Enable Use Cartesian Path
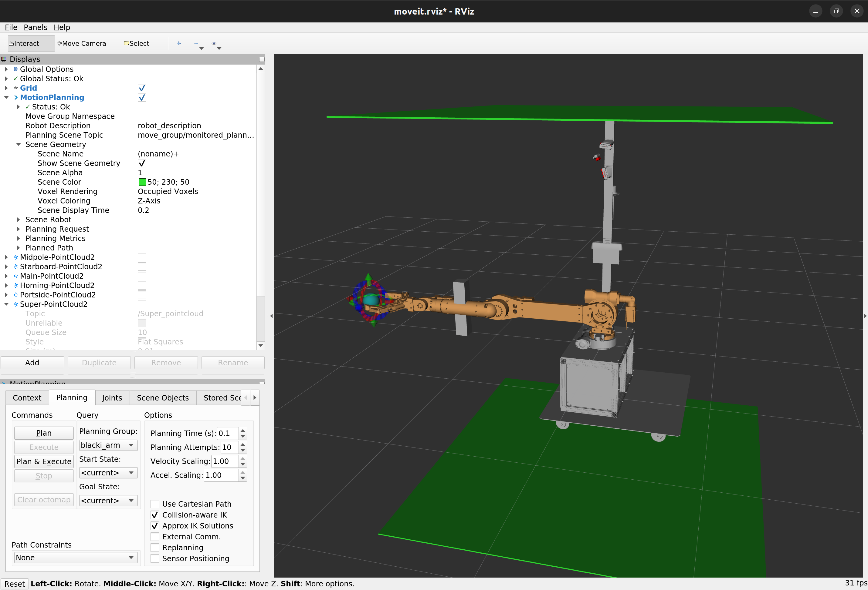 tap(155, 504)
